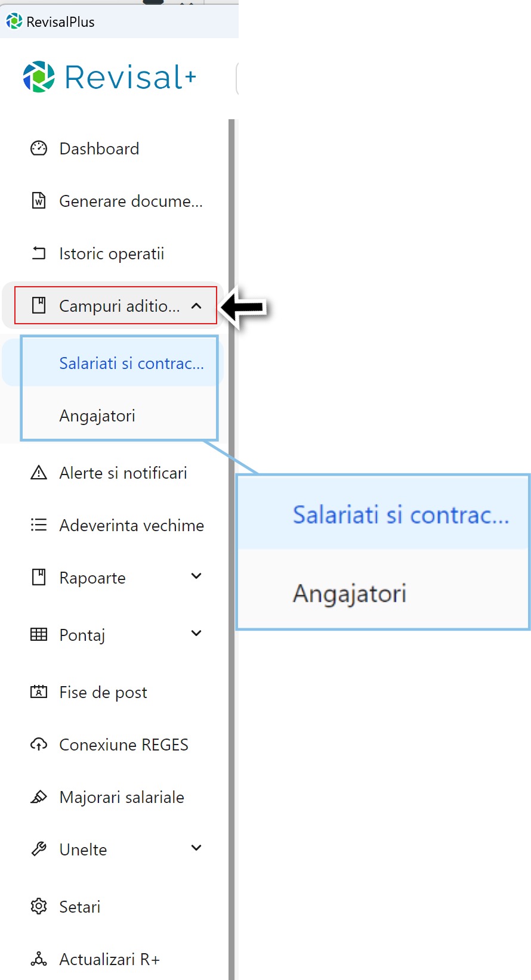The image size is (531, 980).
Task: Collapse the Campuri aditionale section
Action: click(196, 306)
